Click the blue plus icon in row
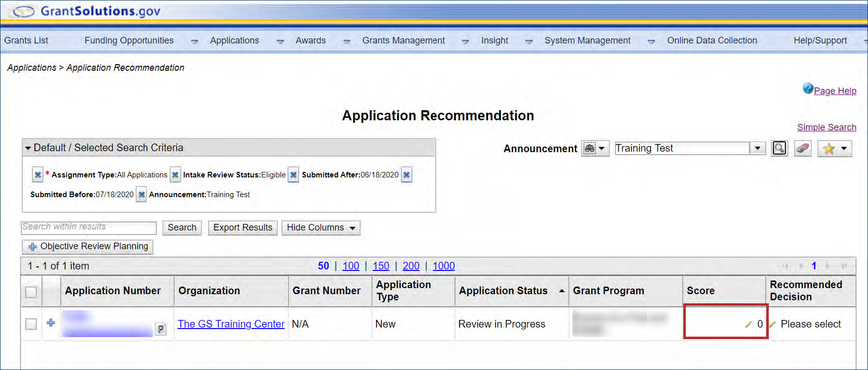The image size is (868, 370). [x=51, y=323]
